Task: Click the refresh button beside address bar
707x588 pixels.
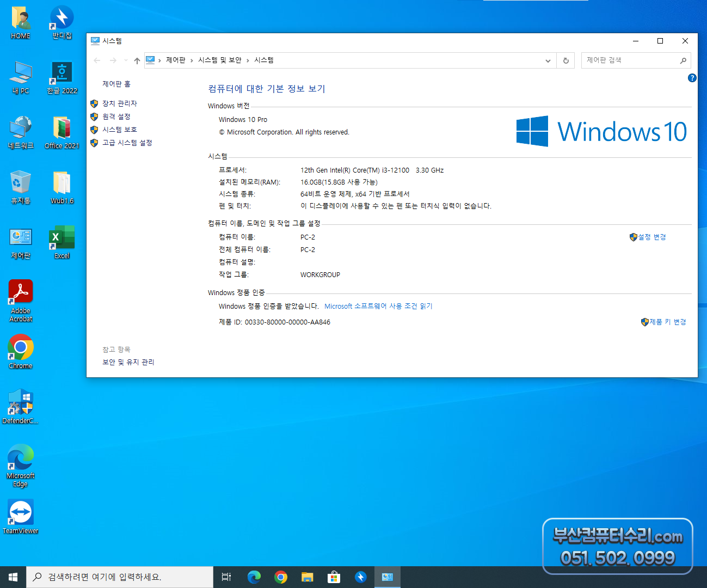Action: (x=566, y=60)
